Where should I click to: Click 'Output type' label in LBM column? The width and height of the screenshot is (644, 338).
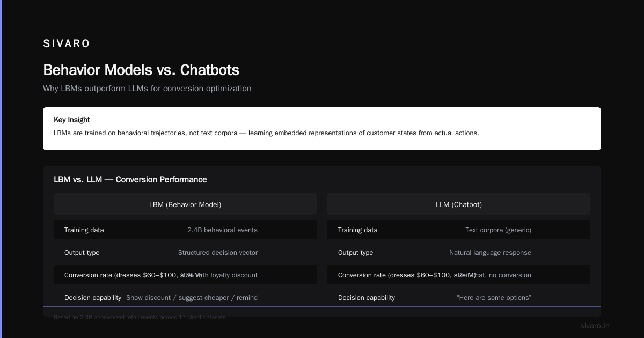pos(82,253)
